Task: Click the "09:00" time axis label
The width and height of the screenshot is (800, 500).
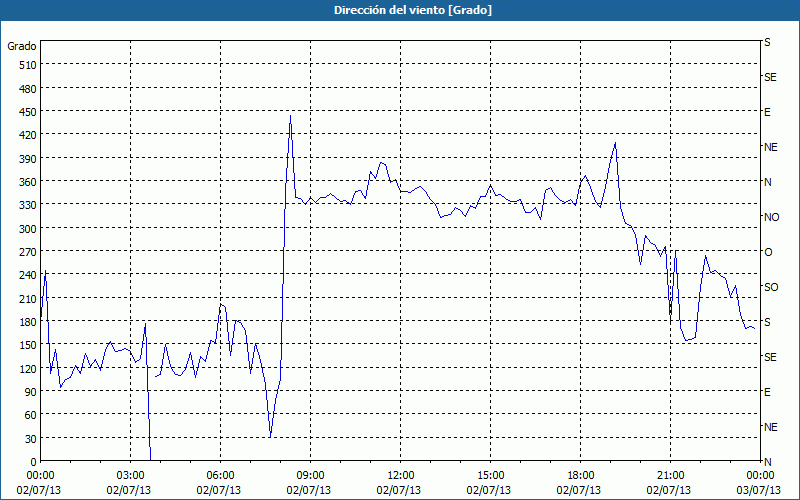Action: click(x=310, y=476)
